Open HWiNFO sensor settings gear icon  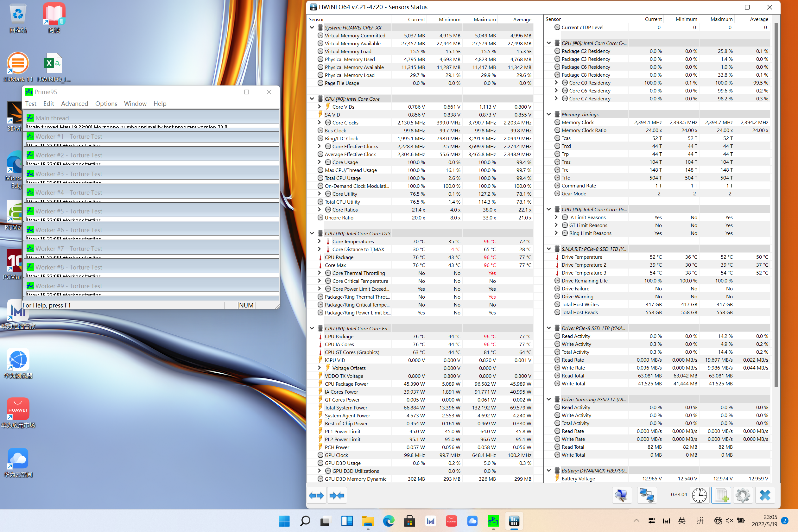click(x=743, y=495)
